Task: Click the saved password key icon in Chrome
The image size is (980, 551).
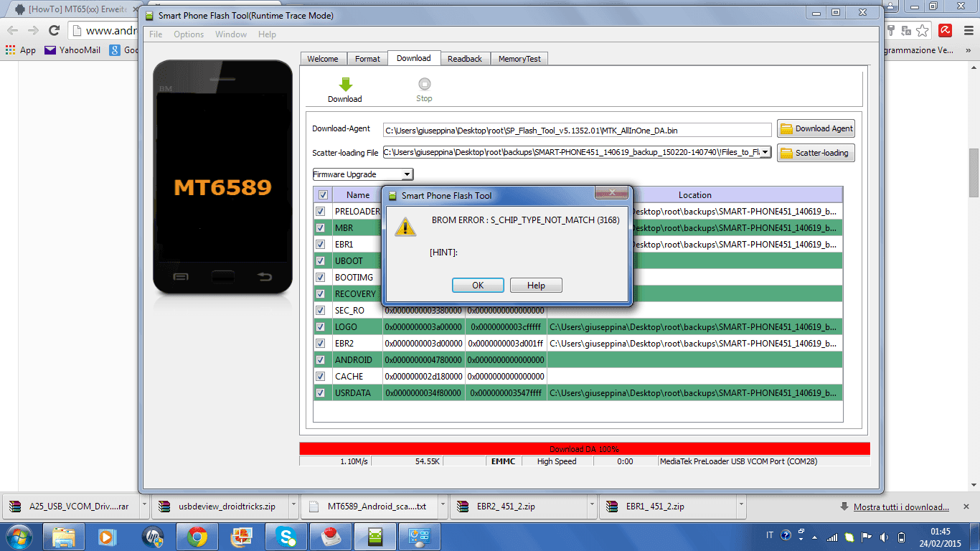Action: coord(891,30)
